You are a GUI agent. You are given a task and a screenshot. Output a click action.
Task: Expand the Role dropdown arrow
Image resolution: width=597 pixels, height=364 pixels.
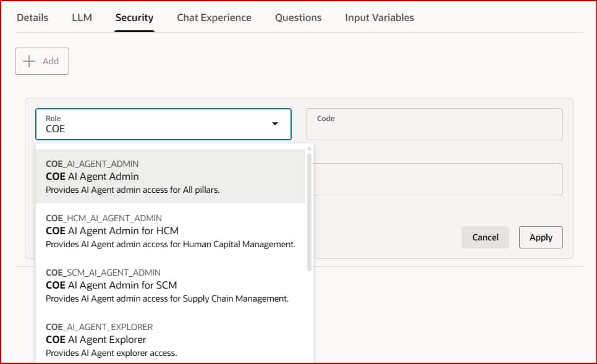[275, 124]
